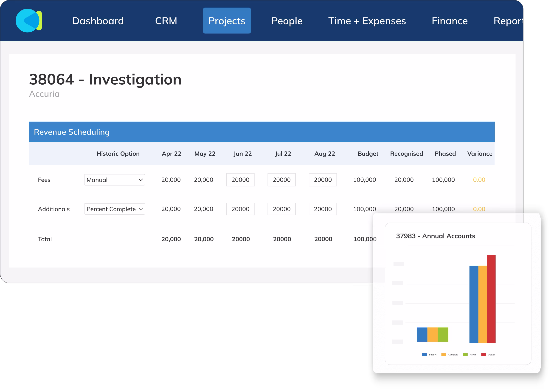
Task: Click the Budget legend item in the chart
Action: [x=429, y=354]
